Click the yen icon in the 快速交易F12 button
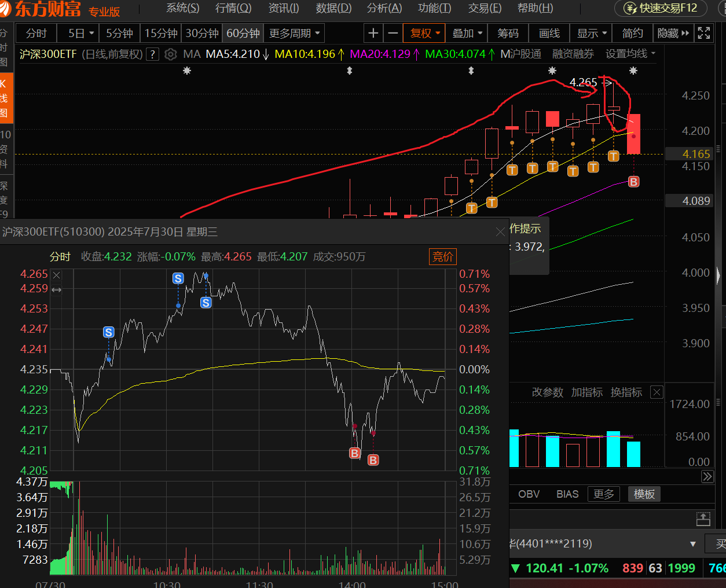This screenshot has height=588, width=726. click(630, 8)
